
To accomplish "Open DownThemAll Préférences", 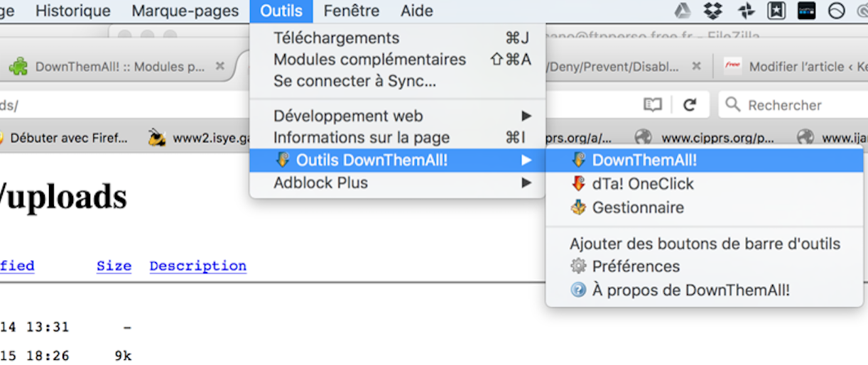I will (705, 266).
